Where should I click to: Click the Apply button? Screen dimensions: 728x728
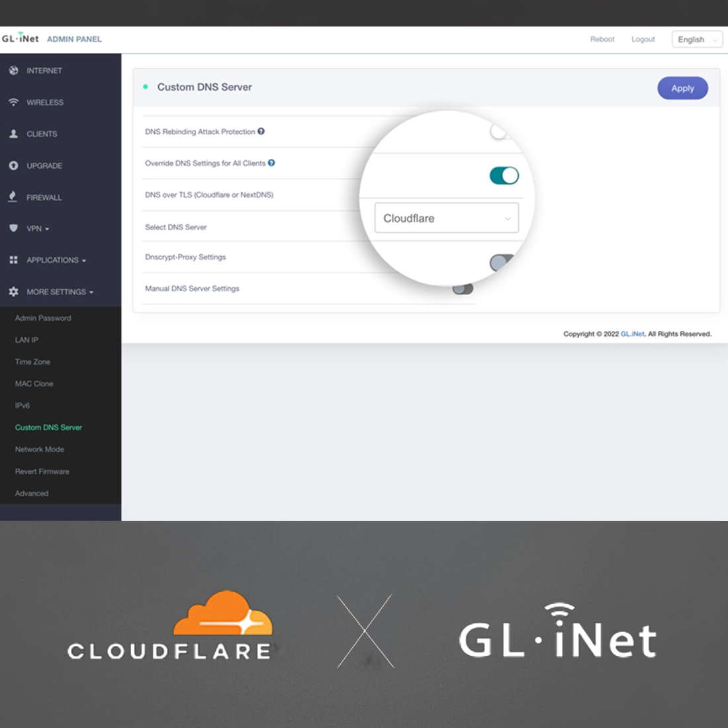click(682, 88)
